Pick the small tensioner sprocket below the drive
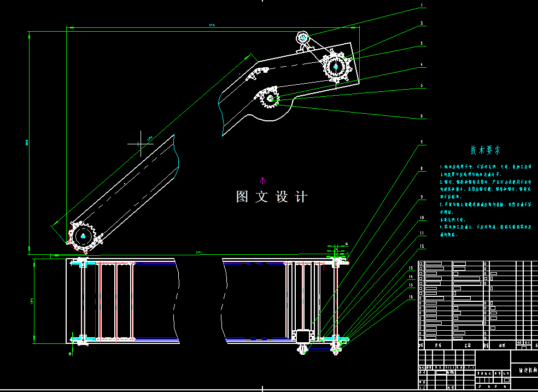Image resolution: width=538 pixels, height=392 pixels. (270, 99)
